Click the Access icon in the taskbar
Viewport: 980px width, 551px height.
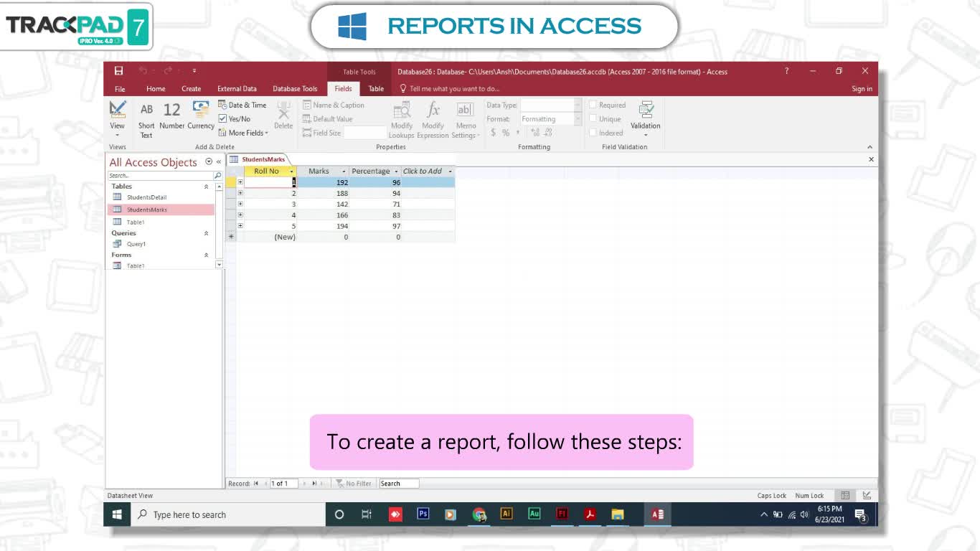click(x=657, y=514)
